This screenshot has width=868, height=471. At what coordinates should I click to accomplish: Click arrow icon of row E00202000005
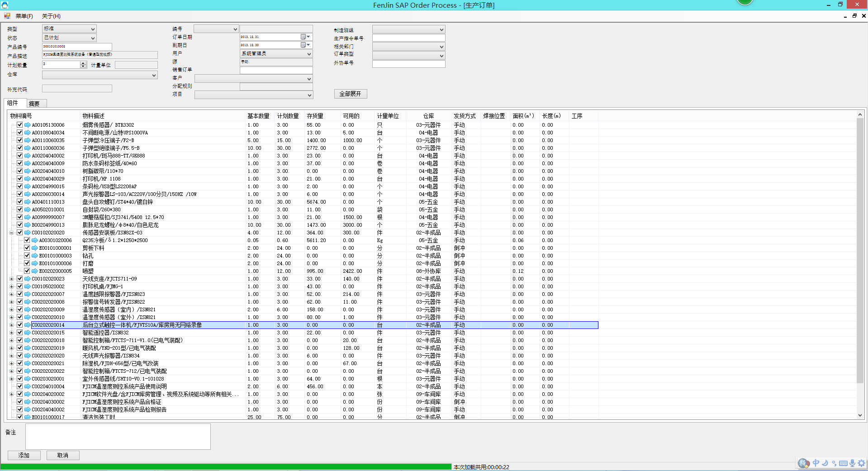coord(35,271)
